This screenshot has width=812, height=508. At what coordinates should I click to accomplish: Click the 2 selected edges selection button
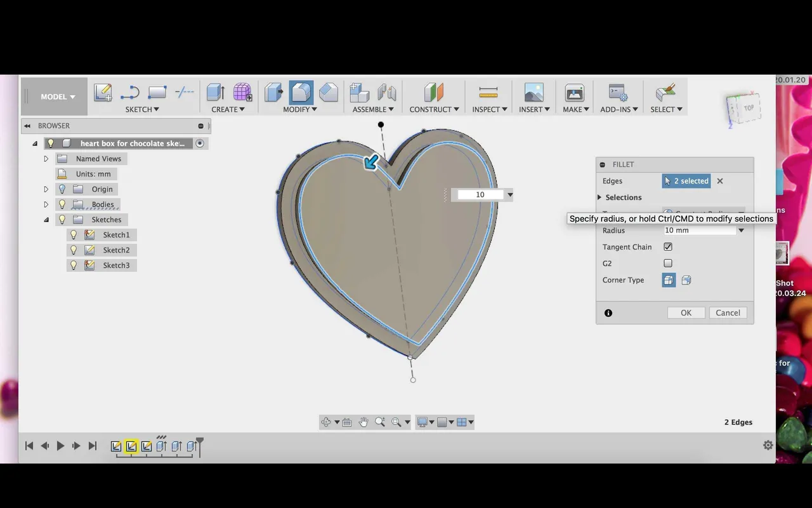click(686, 181)
